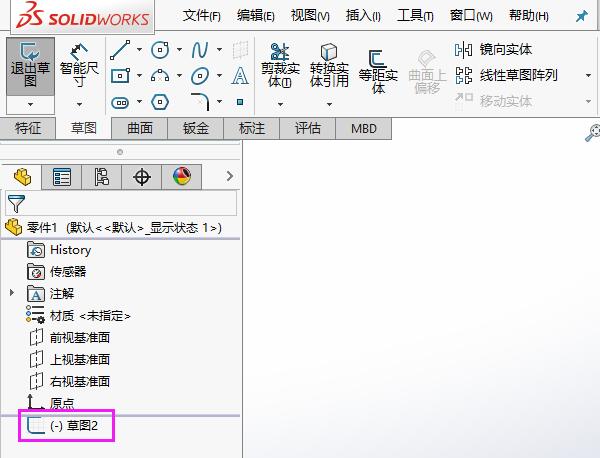The image size is (600, 458).
Task: Open the FeatureManager design tree tab
Action: [22, 177]
